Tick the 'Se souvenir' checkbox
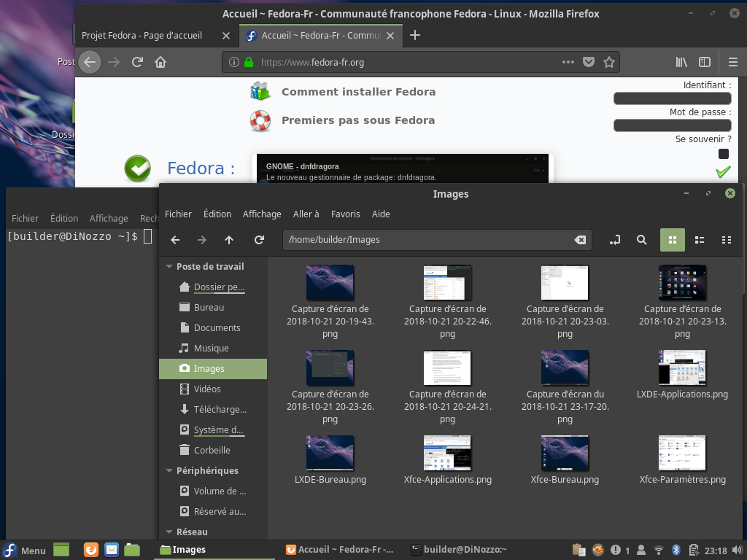The height and width of the screenshot is (560, 747). point(723,154)
